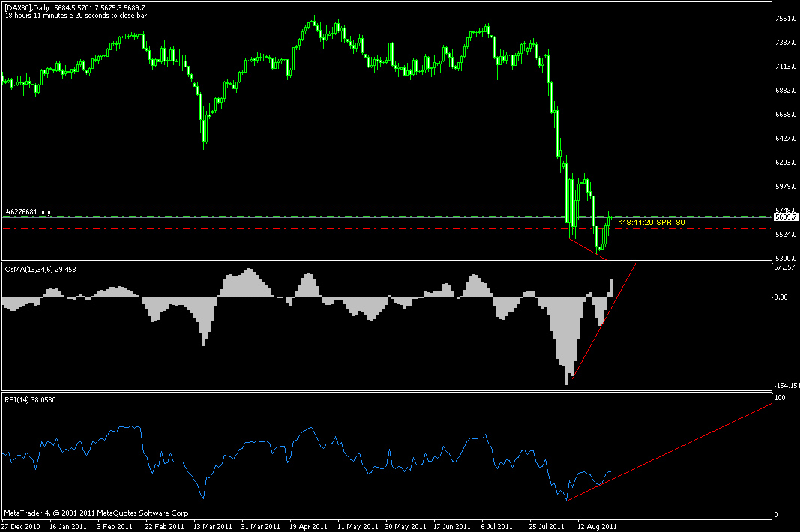Click the 5524.0 price scale label

point(786,235)
